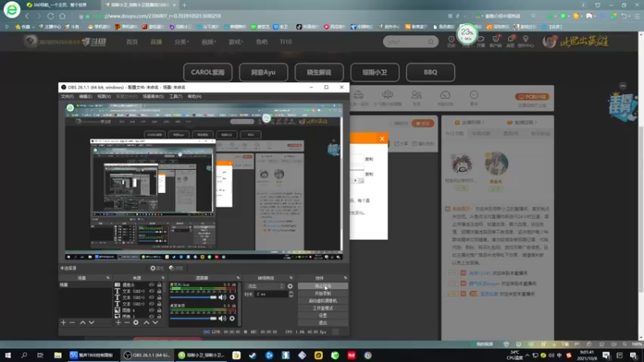Mute the Mic/Aux channel speaker icon
644x362 pixels.
tap(222, 297)
